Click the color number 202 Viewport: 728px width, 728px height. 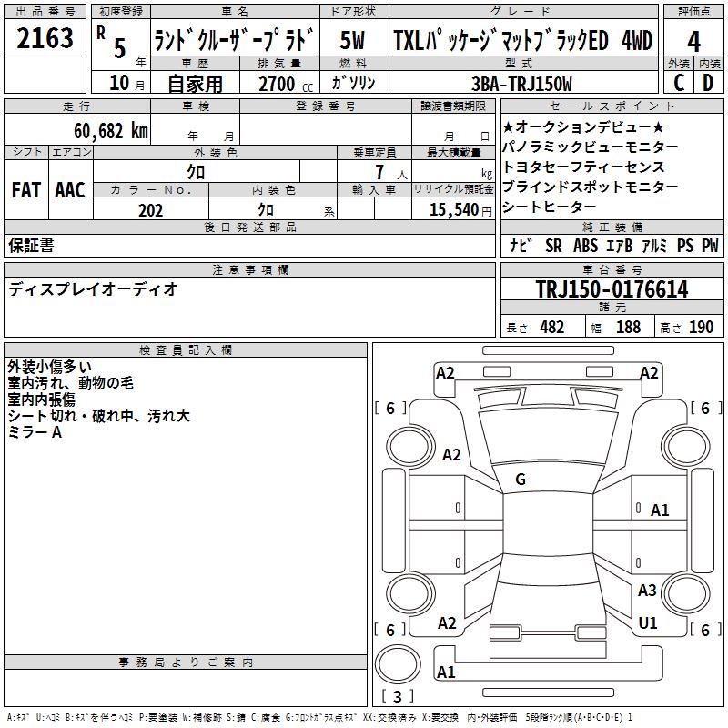pyautogui.click(x=150, y=210)
